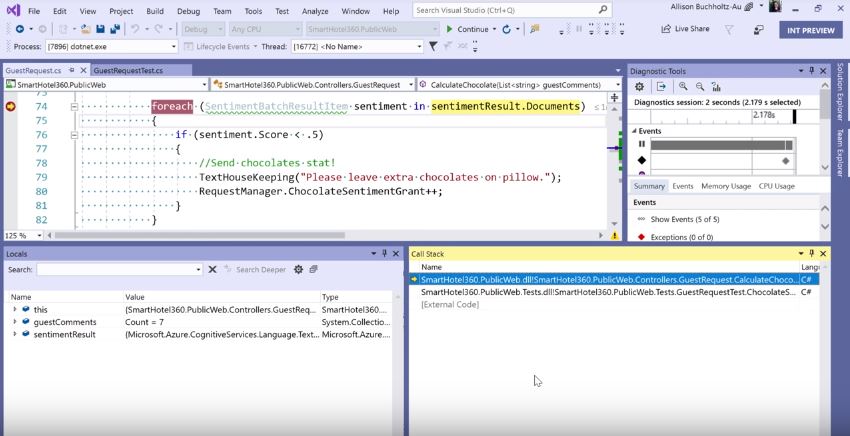Click the Live Share button
850x436 pixels.
[x=685, y=29]
